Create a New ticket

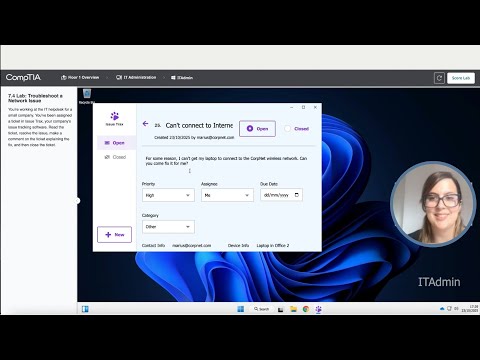(114, 235)
